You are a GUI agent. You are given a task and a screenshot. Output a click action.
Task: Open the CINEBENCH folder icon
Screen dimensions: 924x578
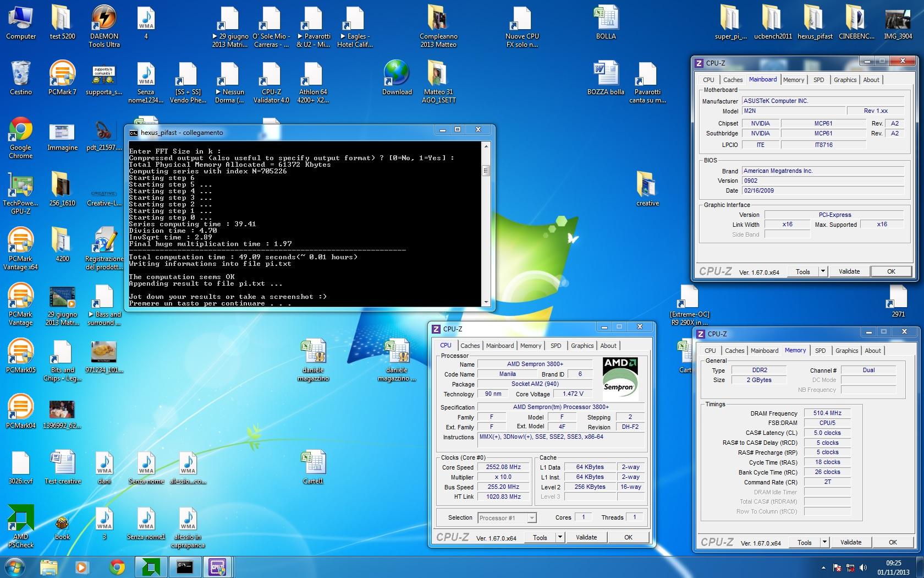tap(856, 23)
